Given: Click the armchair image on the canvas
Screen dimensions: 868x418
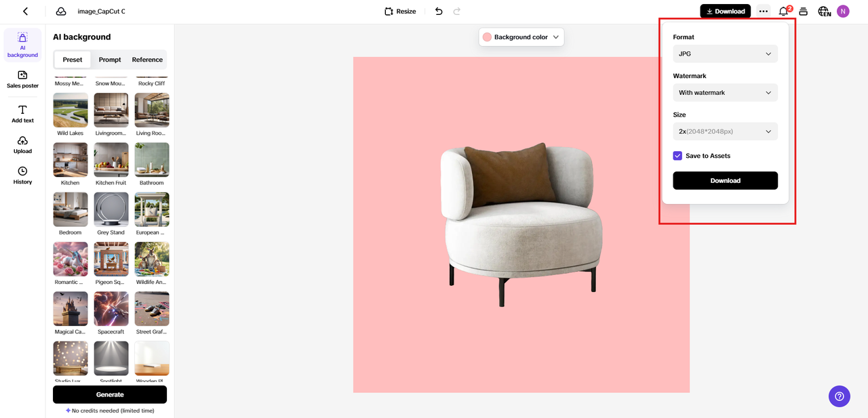Looking at the screenshot, I should point(521,225).
